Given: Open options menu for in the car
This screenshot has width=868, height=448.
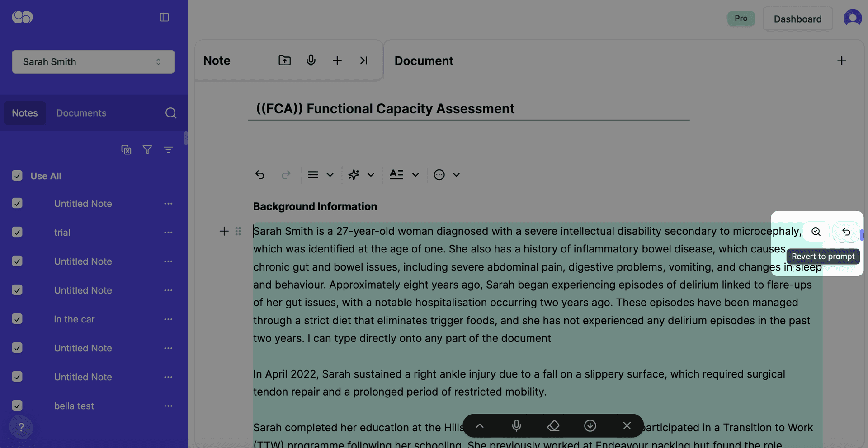Looking at the screenshot, I should coord(168,319).
